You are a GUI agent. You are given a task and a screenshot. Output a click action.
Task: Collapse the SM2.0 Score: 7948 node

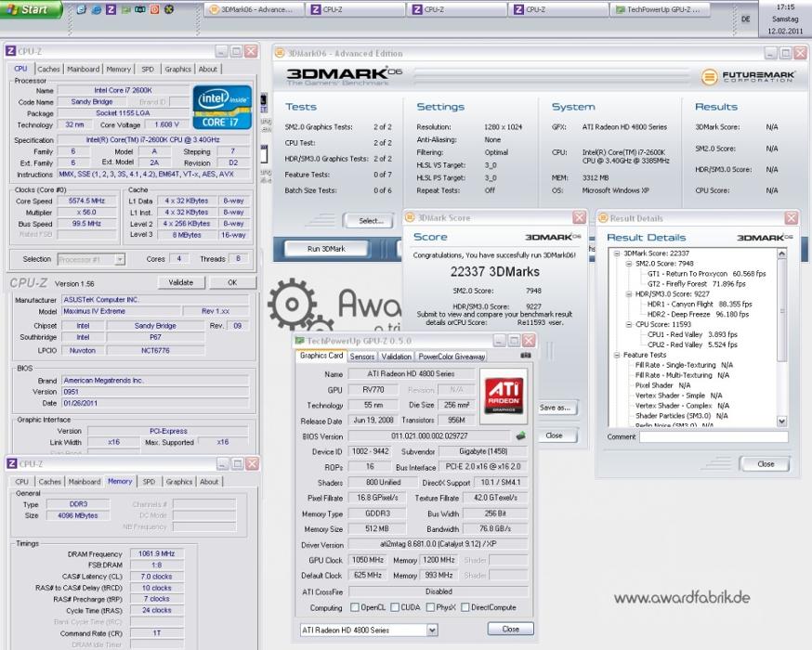629,264
